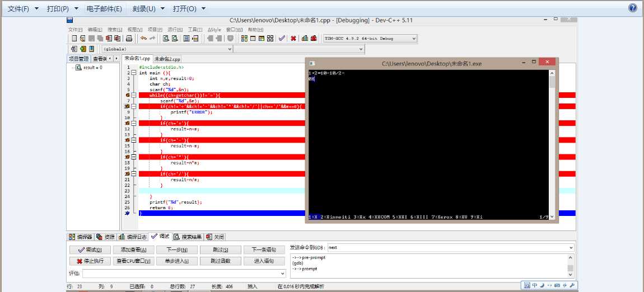Click the Replace toolbar icon
The width and height of the screenshot is (644, 292).
coord(175,38)
